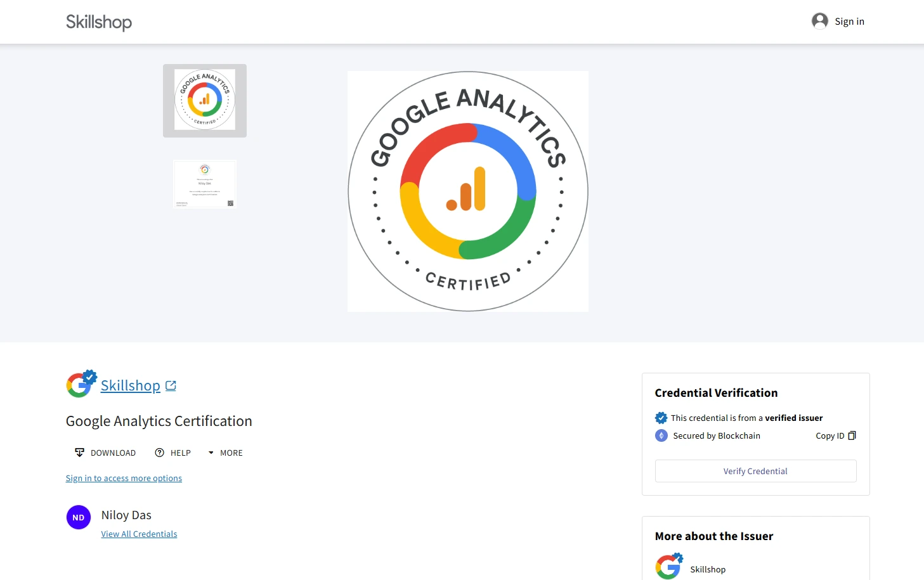Click the large Google Analytics Certified badge
This screenshot has height=580, width=924.
click(468, 191)
